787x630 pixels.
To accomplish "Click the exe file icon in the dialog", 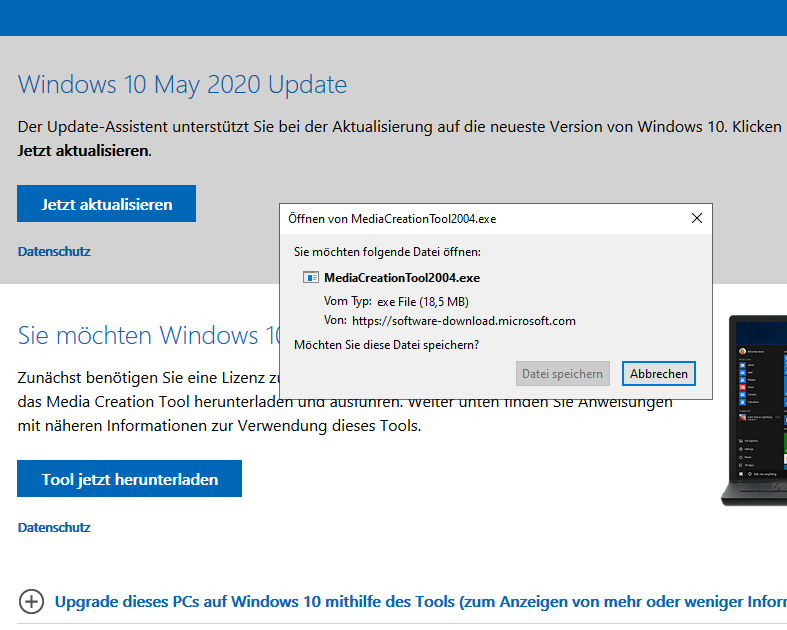I will coord(311,277).
